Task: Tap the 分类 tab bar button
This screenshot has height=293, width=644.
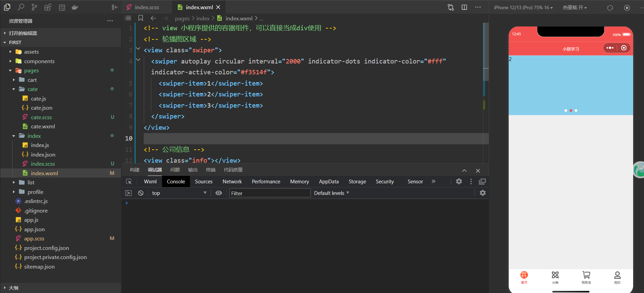Action: point(555,277)
